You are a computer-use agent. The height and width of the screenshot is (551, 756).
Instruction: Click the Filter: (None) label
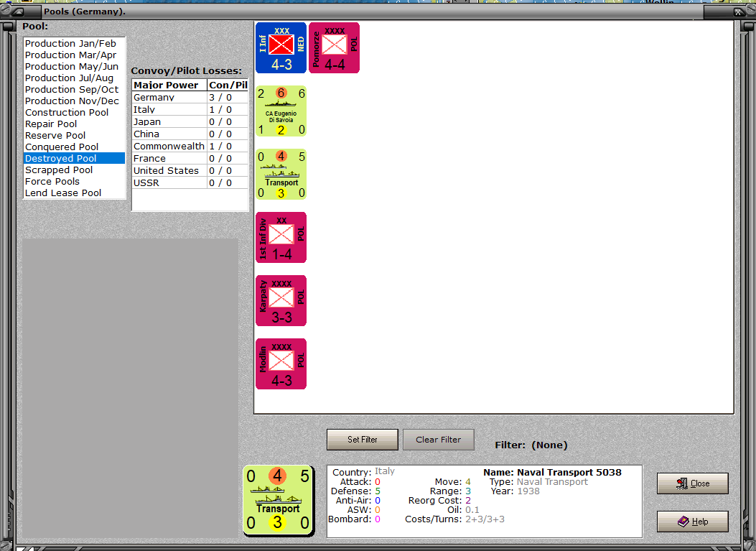click(531, 445)
